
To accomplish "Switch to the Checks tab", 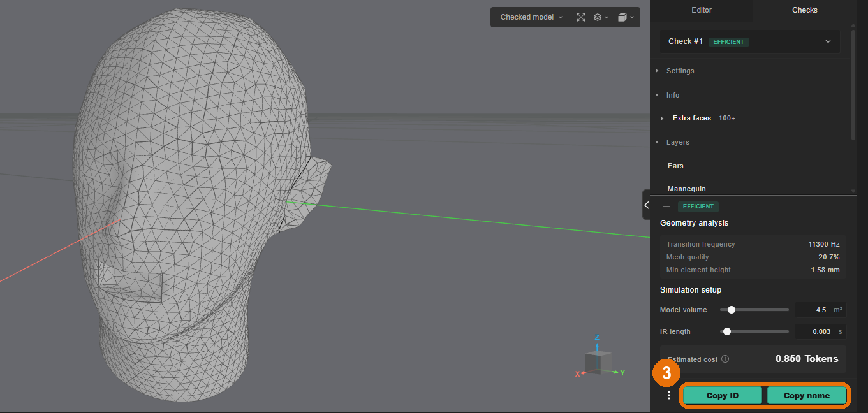I will pyautogui.click(x=805, y=10).
